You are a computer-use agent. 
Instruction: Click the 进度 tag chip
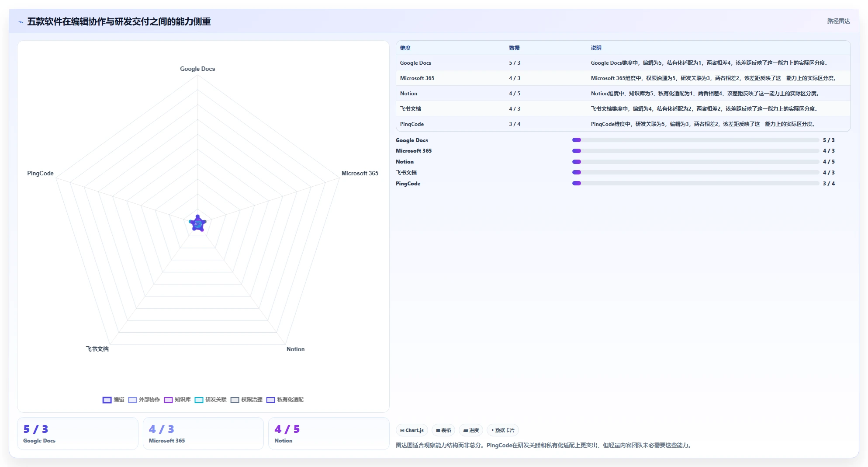[471, 430]
